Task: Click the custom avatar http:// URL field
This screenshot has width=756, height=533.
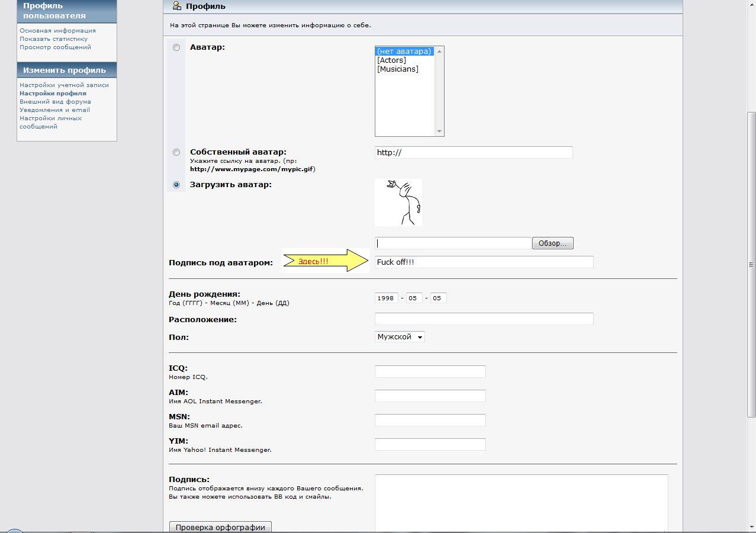Action: coord(474,152)
